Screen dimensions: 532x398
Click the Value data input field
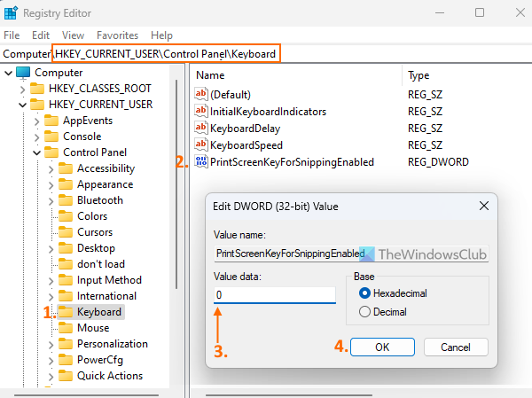[275, 295]
